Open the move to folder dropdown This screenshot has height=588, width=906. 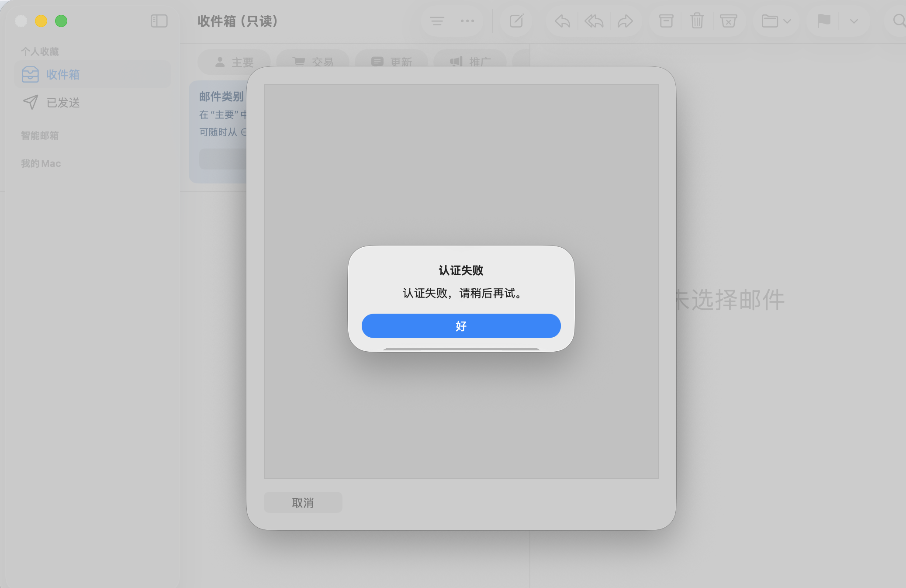click(x=777, y=21)
